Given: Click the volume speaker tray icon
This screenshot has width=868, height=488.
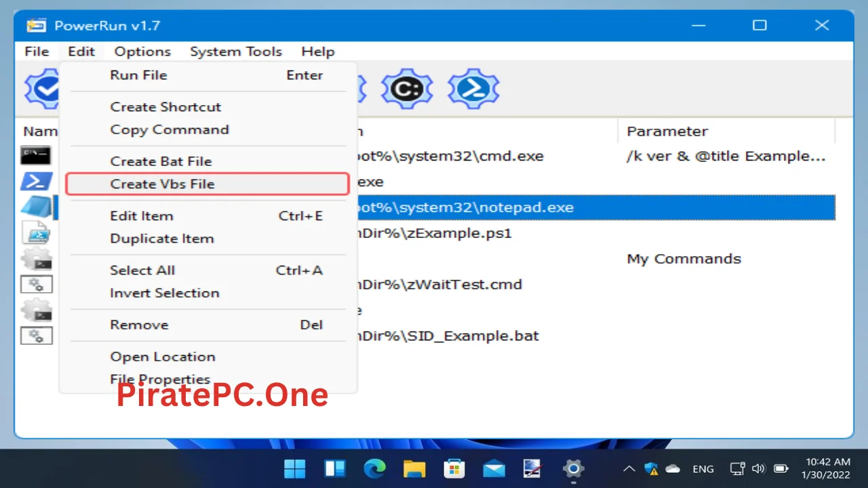Looking at the screenshot, I should (759, 468).
